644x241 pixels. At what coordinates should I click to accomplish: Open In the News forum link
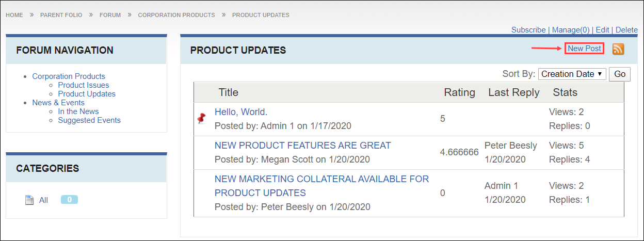[x=78, y=111]
